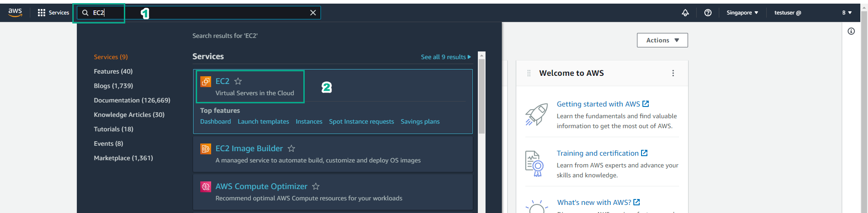The height and width of the screenshot is (213, 868).
Task: Favorite AWS Compute Optimizer star
Action: (x=316, y=186)
